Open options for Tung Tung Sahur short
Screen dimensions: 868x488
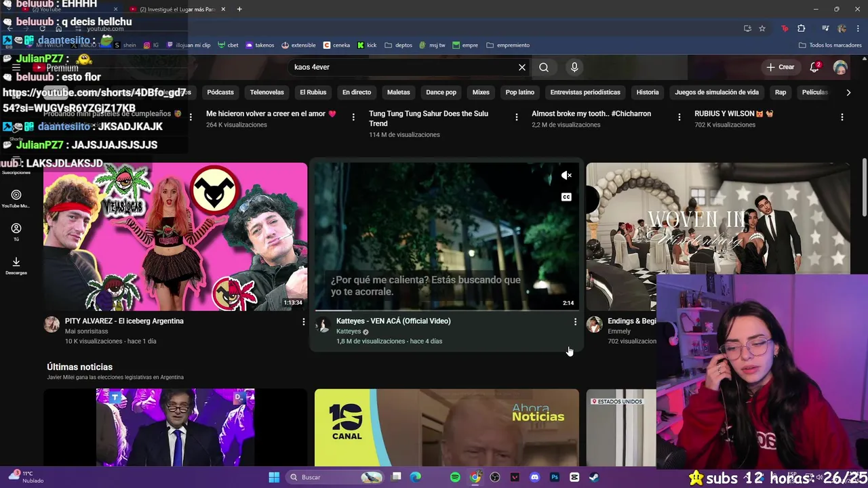coord(517,117)
